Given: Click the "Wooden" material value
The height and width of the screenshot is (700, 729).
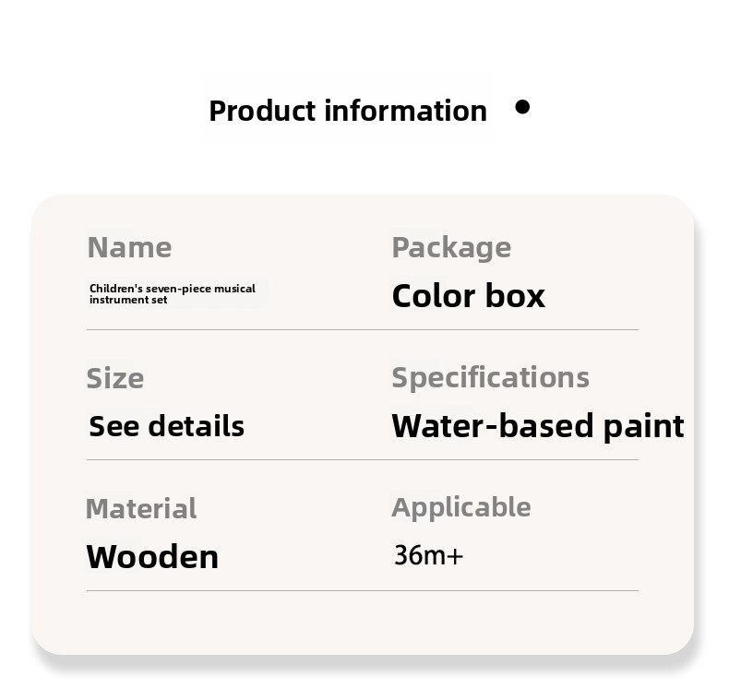Looking at the screenshot, I should pyautogui.click(x=152, y=557).
